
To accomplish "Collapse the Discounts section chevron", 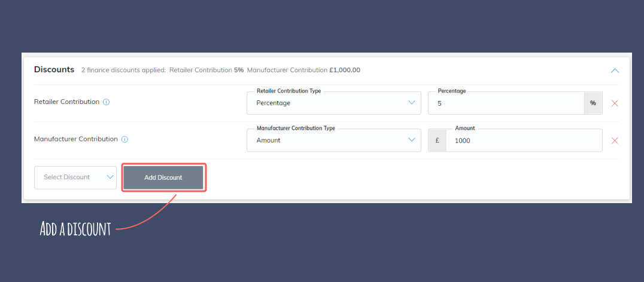I will tap(615, 70).
